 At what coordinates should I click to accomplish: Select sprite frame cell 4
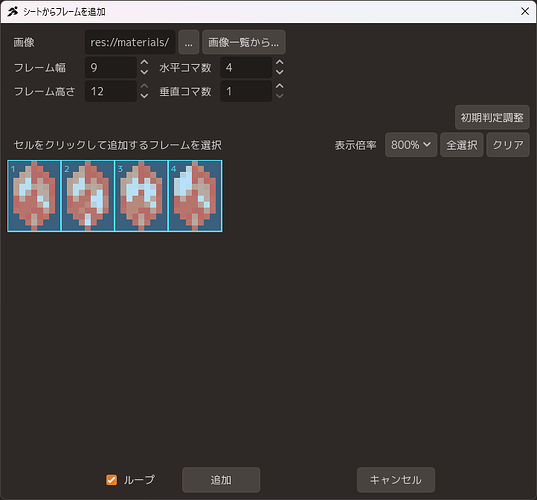[x=195, y=196]
